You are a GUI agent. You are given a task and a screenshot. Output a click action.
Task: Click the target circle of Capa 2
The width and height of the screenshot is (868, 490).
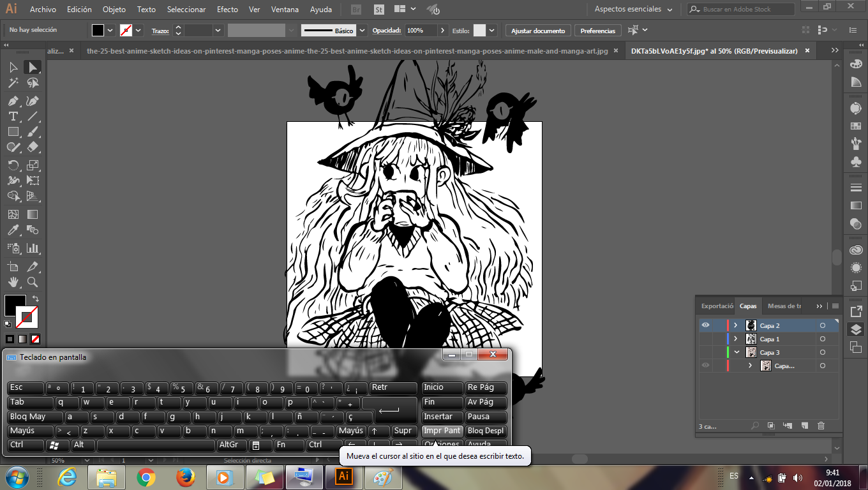tap(823, 325)
